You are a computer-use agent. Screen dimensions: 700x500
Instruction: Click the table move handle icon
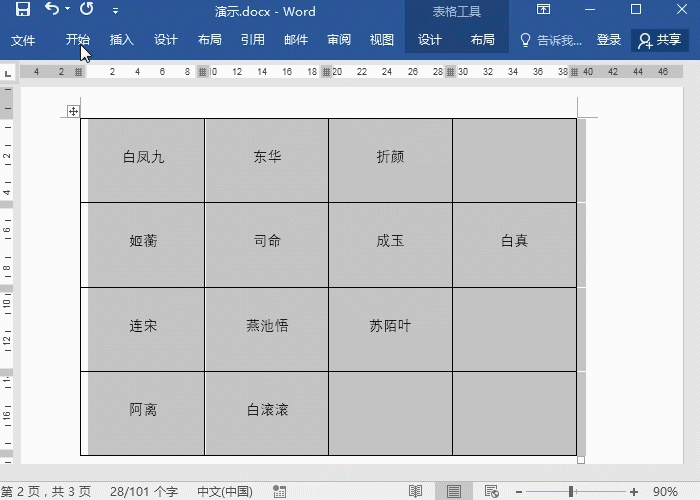(x=73, y=111)
